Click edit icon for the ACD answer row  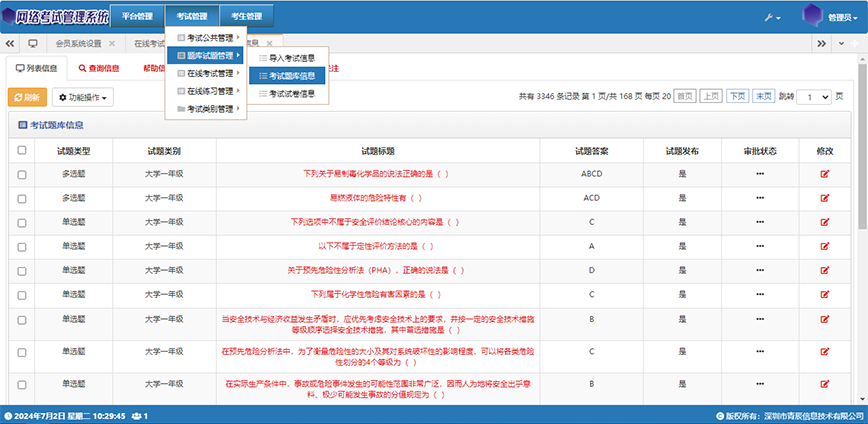tap(825, 198)
